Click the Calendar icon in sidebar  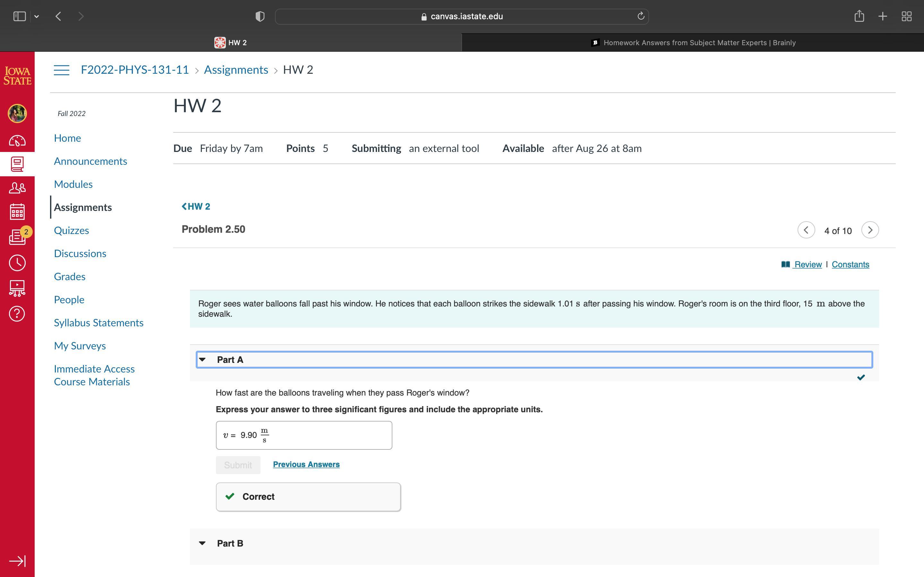(17, 212)
